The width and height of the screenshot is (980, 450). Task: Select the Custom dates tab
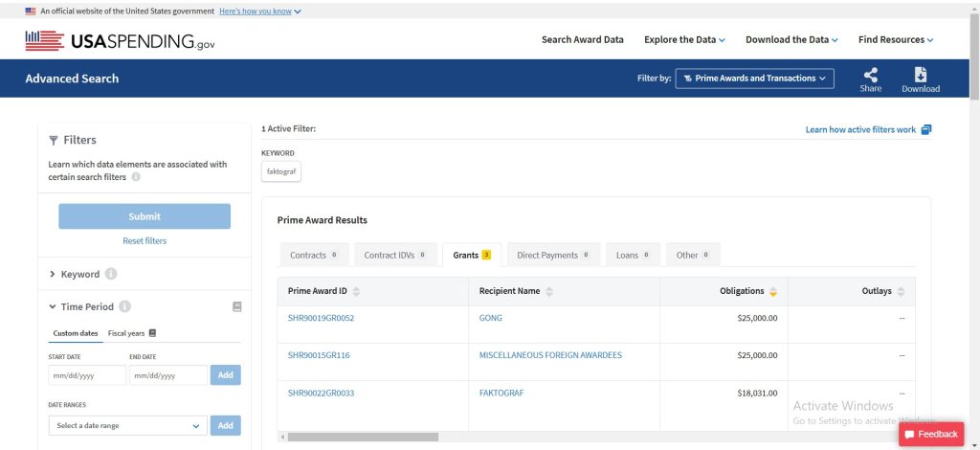point(76,333)
